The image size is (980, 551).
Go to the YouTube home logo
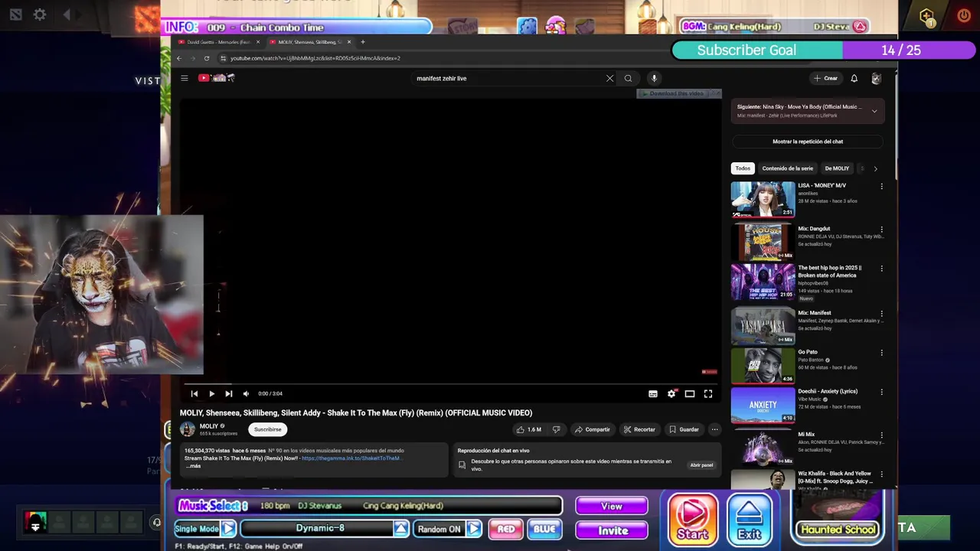pyautogui.click(x=217, y=78)
